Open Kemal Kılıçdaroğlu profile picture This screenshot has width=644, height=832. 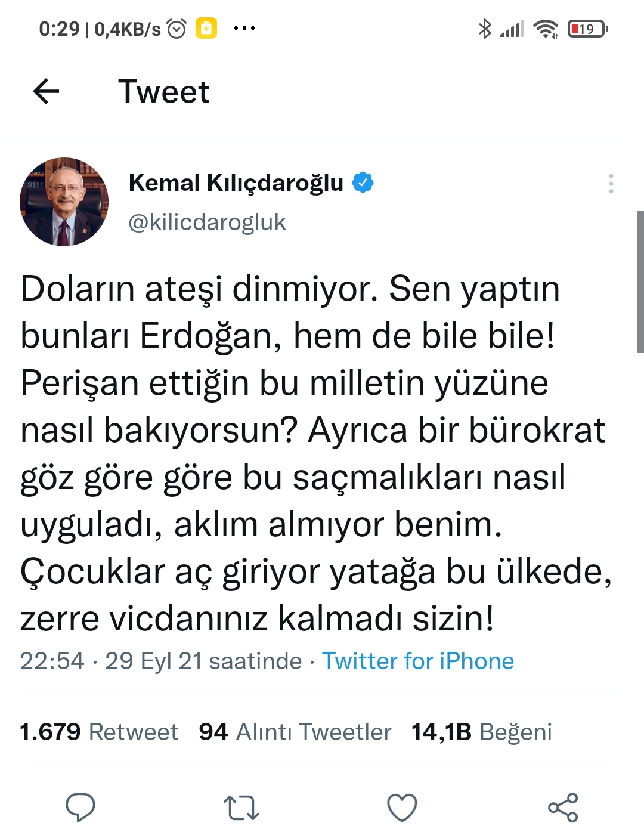64,202
